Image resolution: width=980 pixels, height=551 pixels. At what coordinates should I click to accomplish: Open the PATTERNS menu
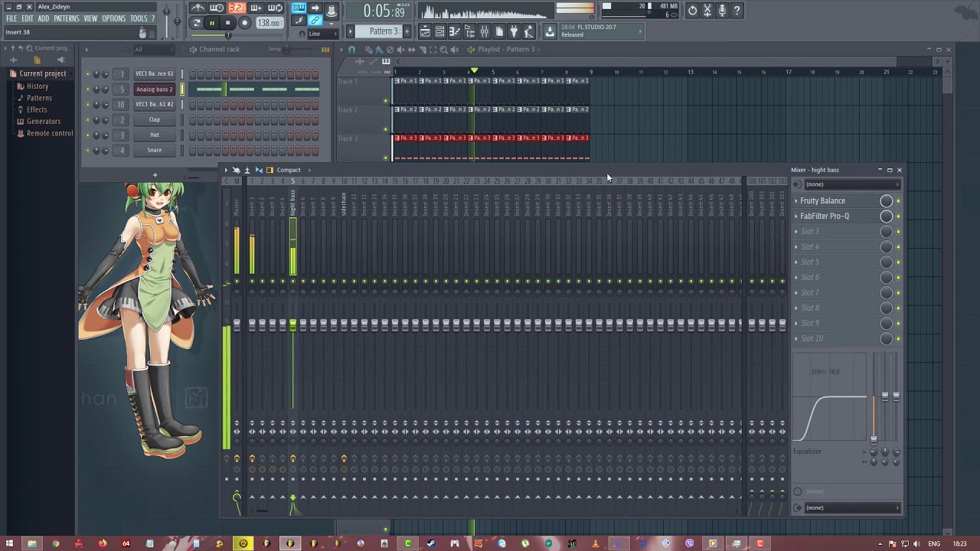[66, 18]
